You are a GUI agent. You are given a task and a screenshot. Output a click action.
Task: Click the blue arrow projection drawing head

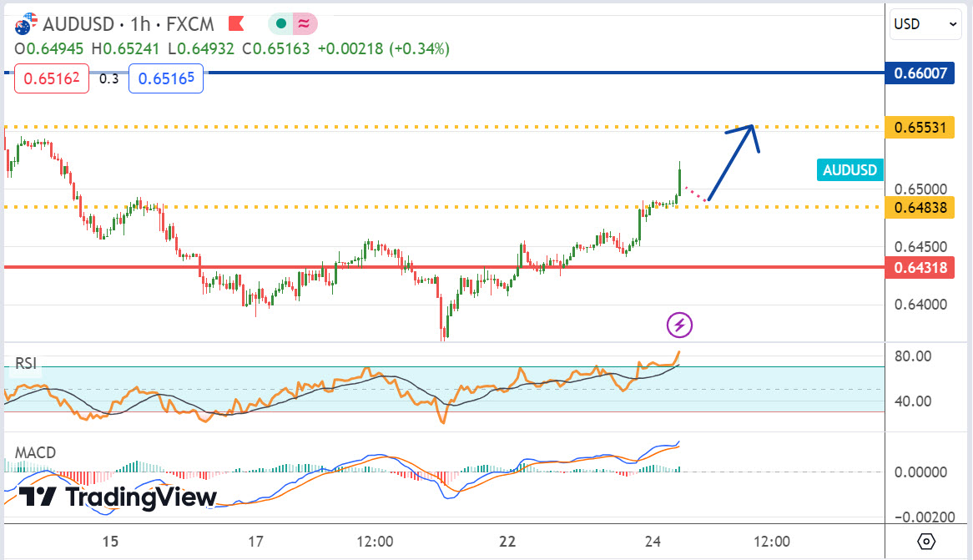[x=751, y=128]
